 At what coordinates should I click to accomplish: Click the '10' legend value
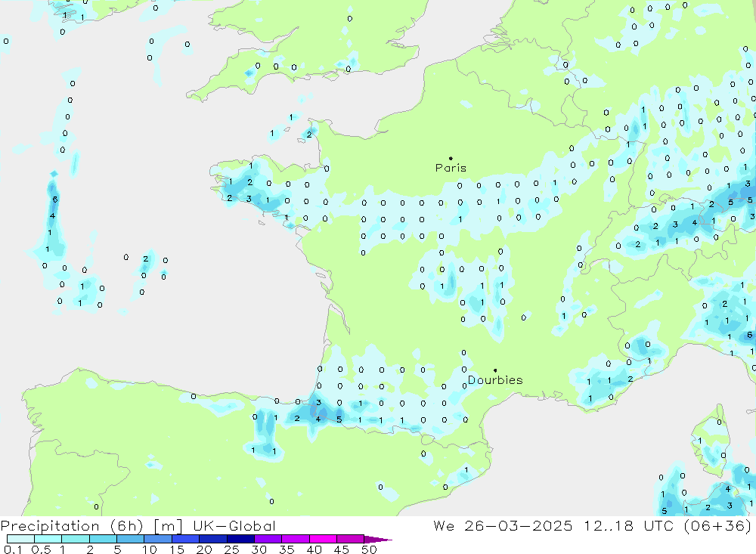150,549
